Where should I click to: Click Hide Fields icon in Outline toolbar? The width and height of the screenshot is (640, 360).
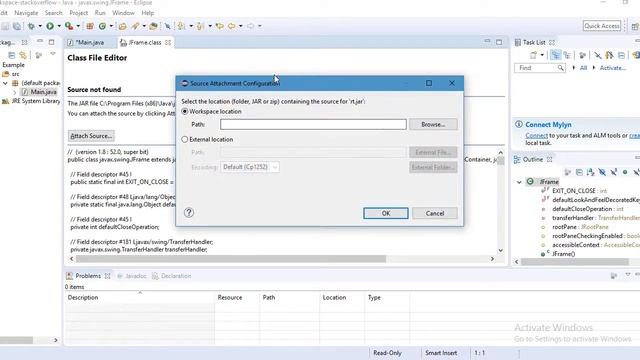click(602, 173)
